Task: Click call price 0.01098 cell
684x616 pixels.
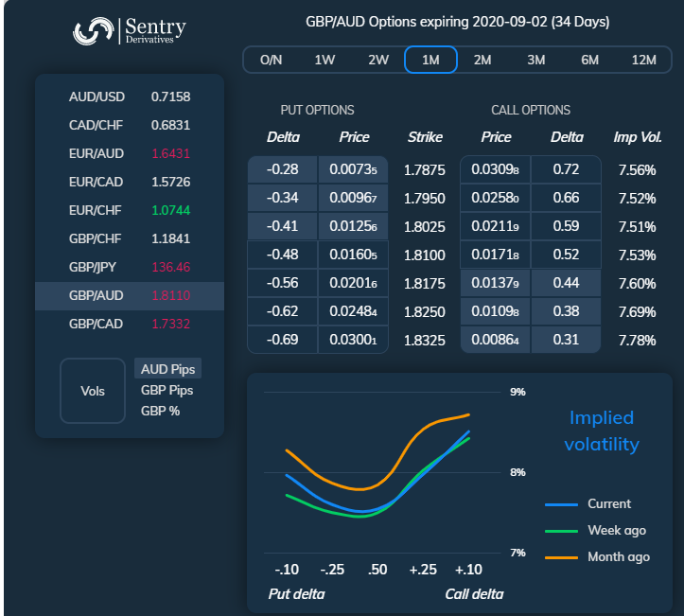Action: pyautogui.click(x=495, y=311)
